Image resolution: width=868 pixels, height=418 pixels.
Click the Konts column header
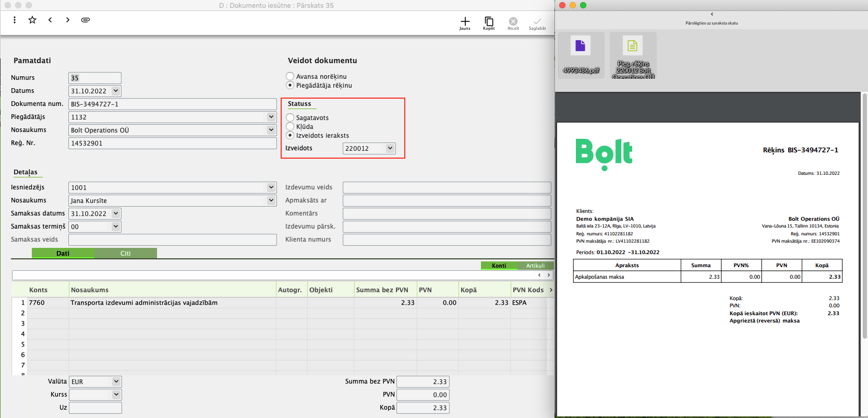pos(48,290)
